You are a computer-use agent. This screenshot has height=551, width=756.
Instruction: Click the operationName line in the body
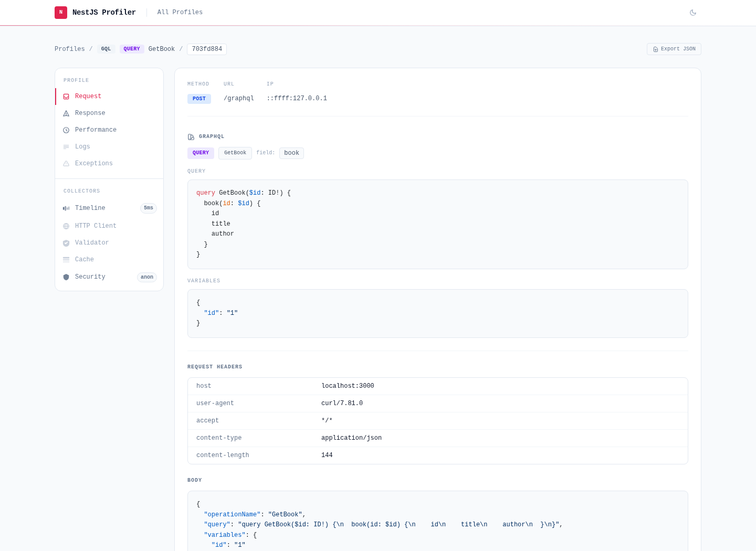pos(255,515)
